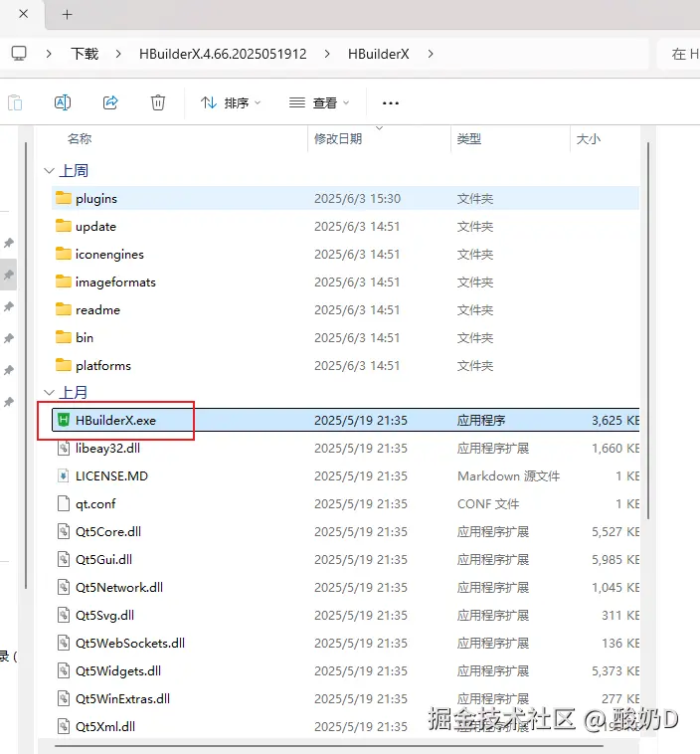
Task: Click the CONF 文件 type cell
Action: pos(488,504)
